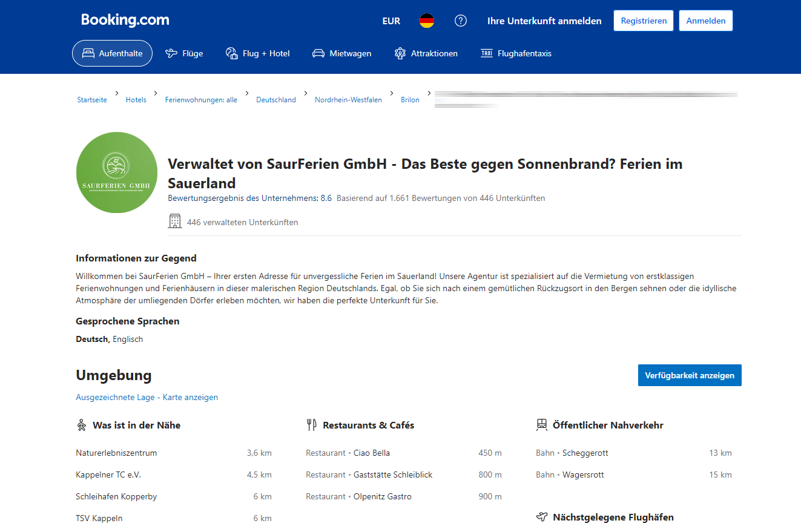Change language via German flag icon

click(427, 21)
